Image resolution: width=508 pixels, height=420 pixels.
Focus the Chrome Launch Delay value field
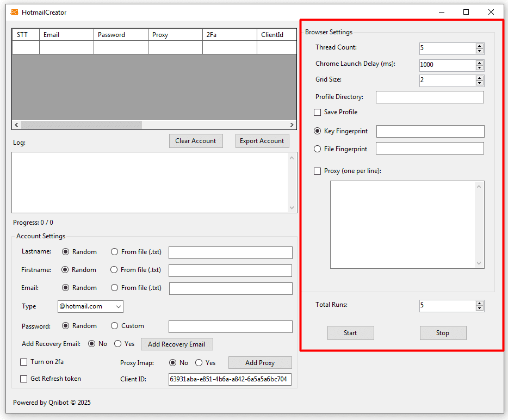[448, 65]
